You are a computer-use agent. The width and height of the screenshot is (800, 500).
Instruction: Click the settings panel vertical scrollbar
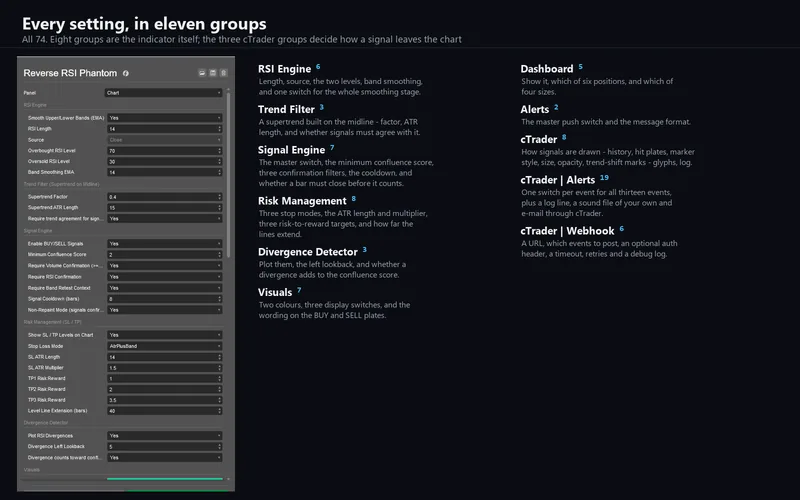pos(228,175)
